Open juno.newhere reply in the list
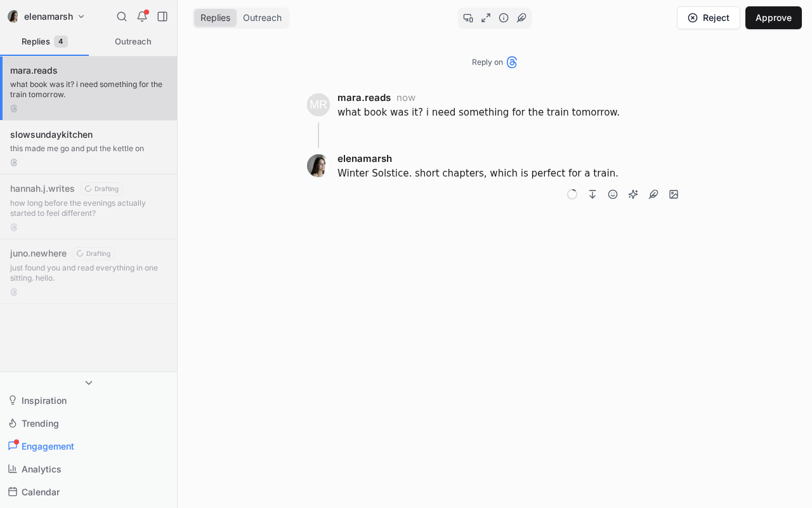Image resolution: width=812 pixels, height=508 pixels. click(89, 272)
